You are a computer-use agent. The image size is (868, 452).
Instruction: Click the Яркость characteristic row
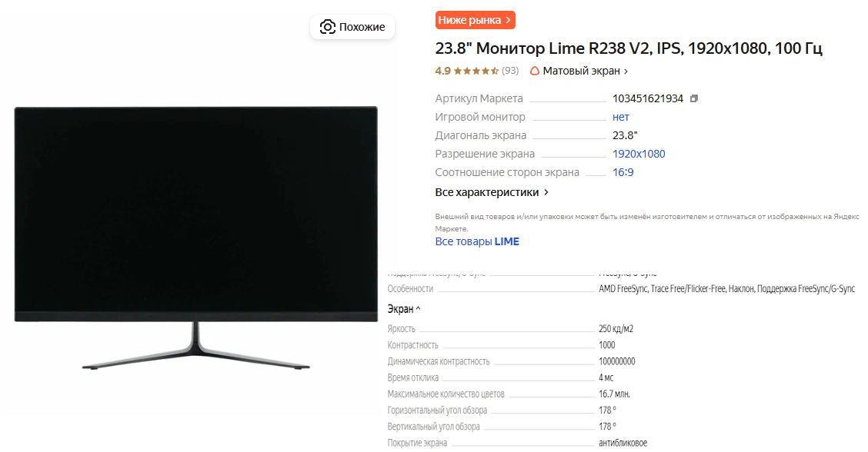[x=510, y=329]
